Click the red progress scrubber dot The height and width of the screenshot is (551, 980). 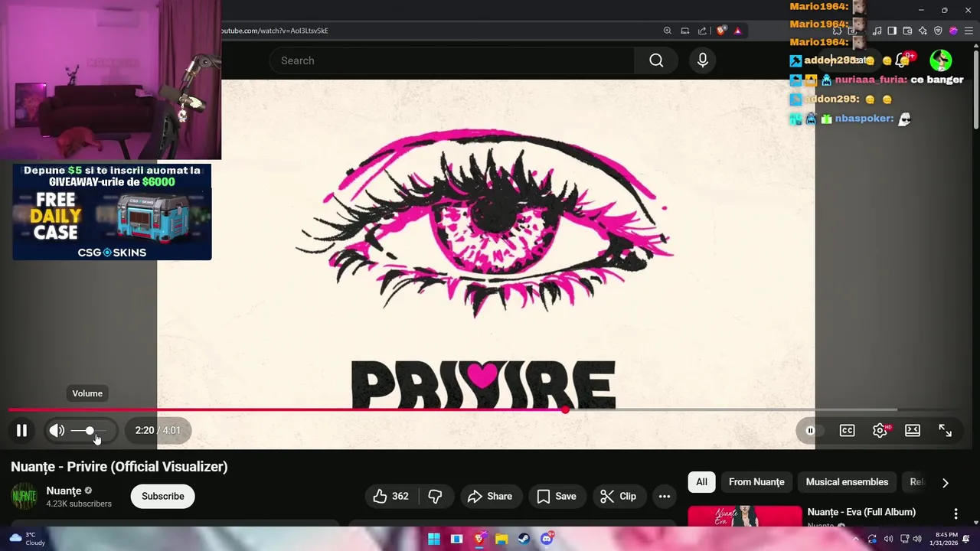[565, 409]
